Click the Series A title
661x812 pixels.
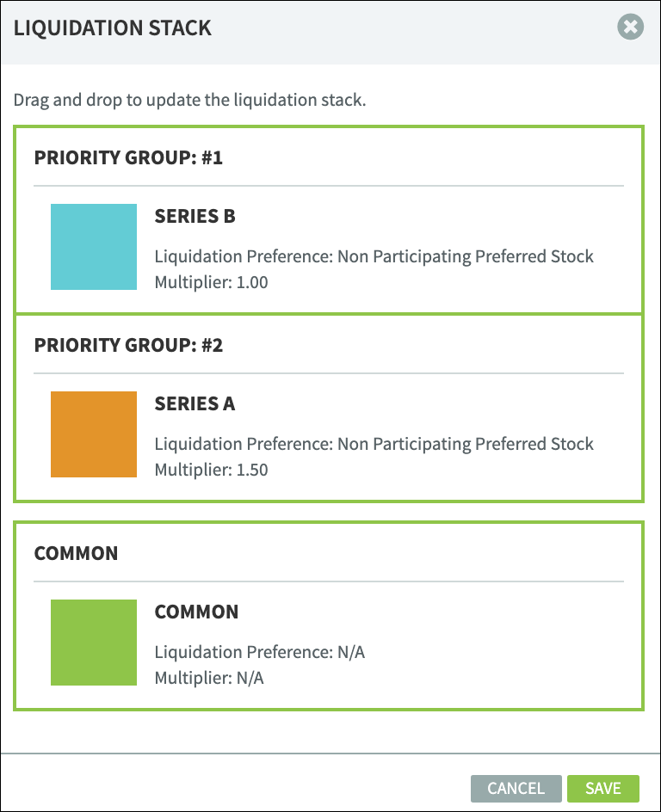195,403
